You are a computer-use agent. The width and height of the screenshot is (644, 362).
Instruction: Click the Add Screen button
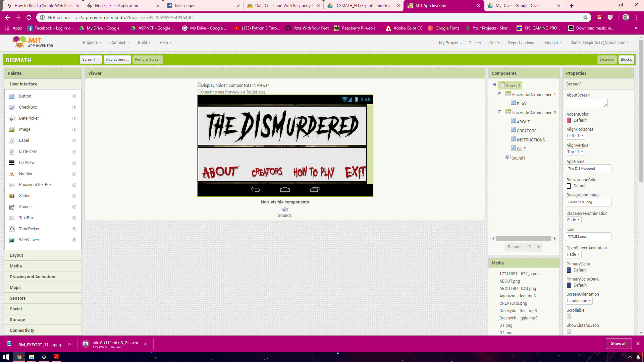click(117, 59)
